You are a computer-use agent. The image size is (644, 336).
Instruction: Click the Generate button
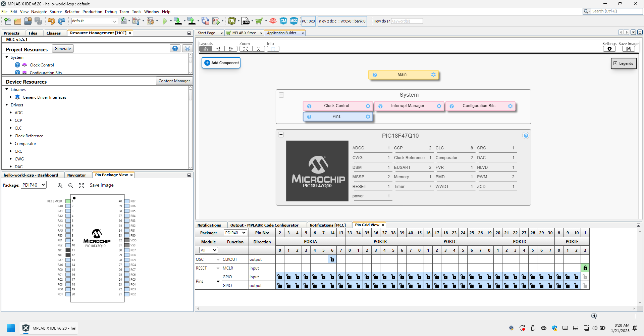tap(63, 49)
